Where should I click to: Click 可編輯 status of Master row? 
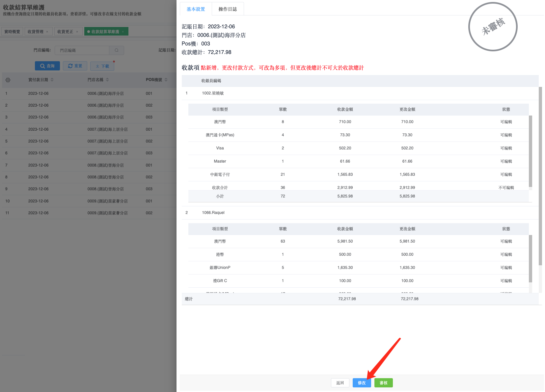(x=506, y=161)
